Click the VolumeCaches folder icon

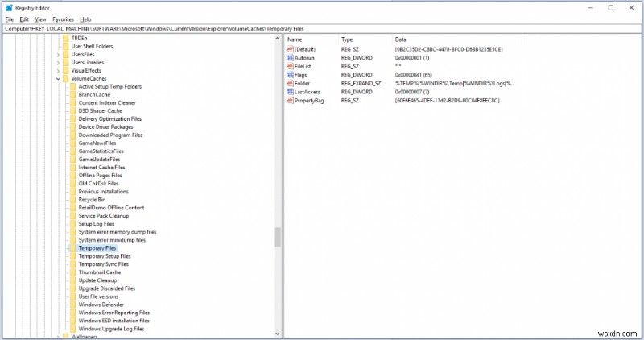(x=66, y=78)
